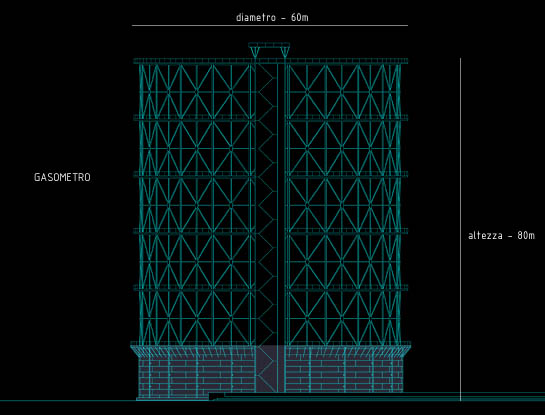545x415 pixels.
Task: Click the vertical height dimension line
Action: (461, 229)
